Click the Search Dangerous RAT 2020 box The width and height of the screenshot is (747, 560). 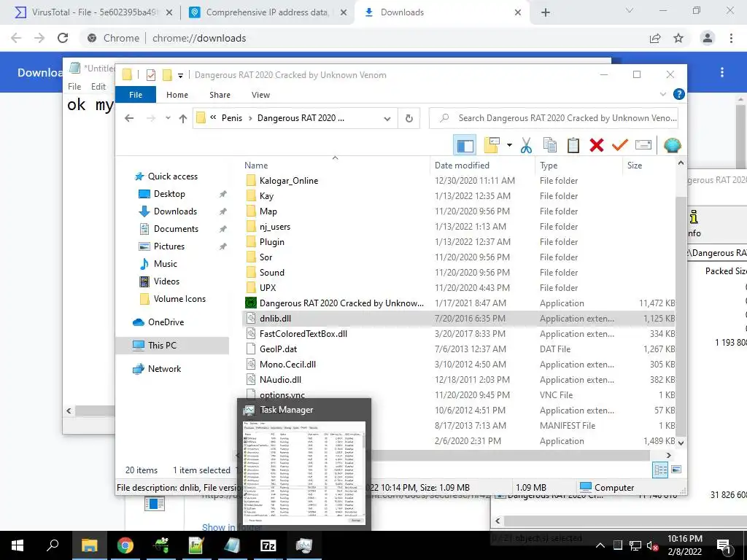pos(554,118)
